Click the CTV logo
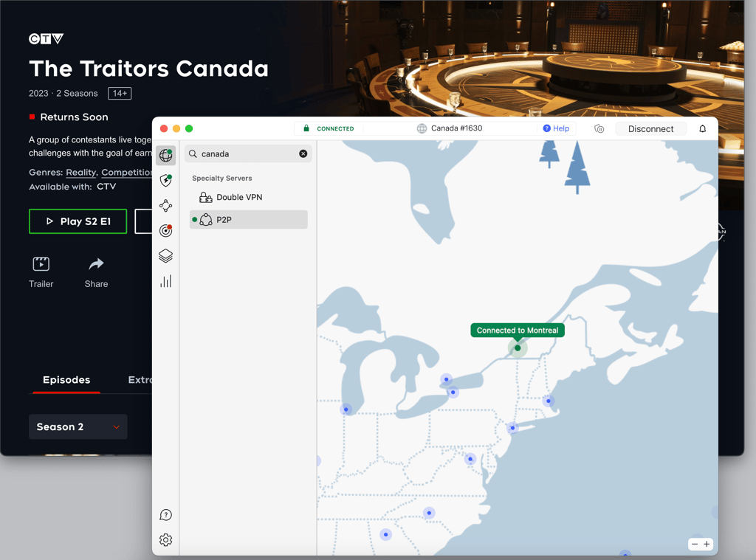This screenshot has height=560, width=756. click(x=47, y=38)
